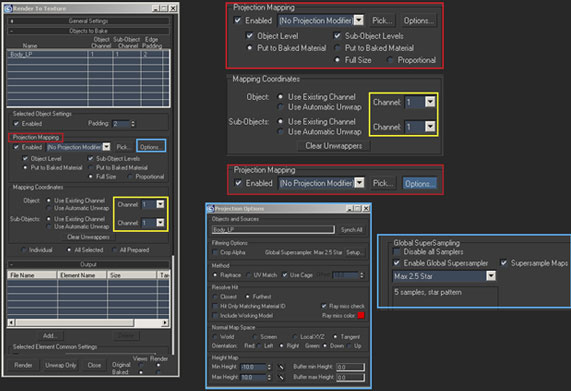Click the Padding spinner arrows
571x391 pixels.
pos(133,124)
